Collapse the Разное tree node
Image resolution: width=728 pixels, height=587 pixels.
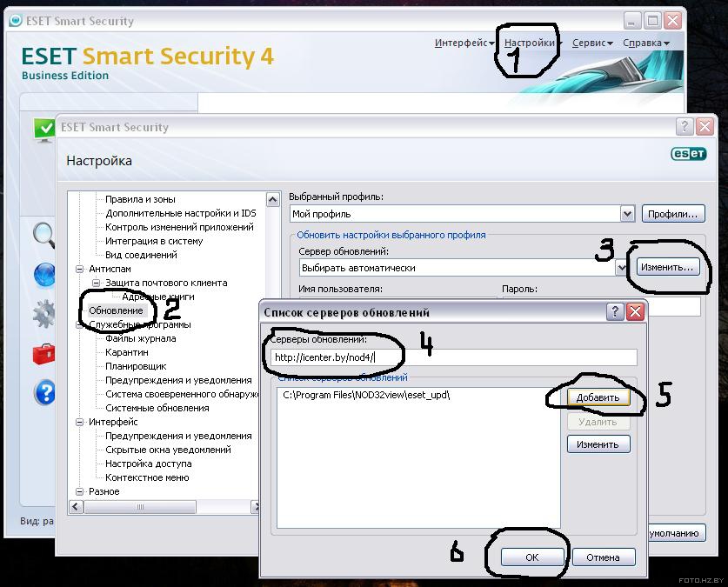click(79, 491)
